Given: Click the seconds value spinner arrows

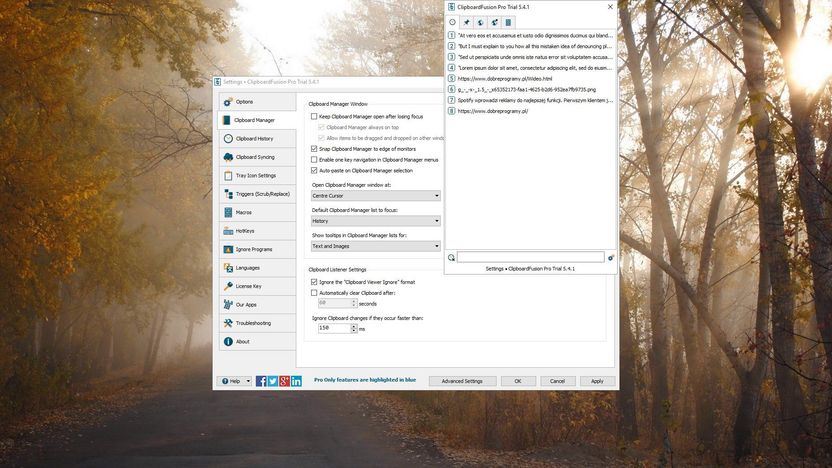Looking at the screenshot, I should (354, 303).
